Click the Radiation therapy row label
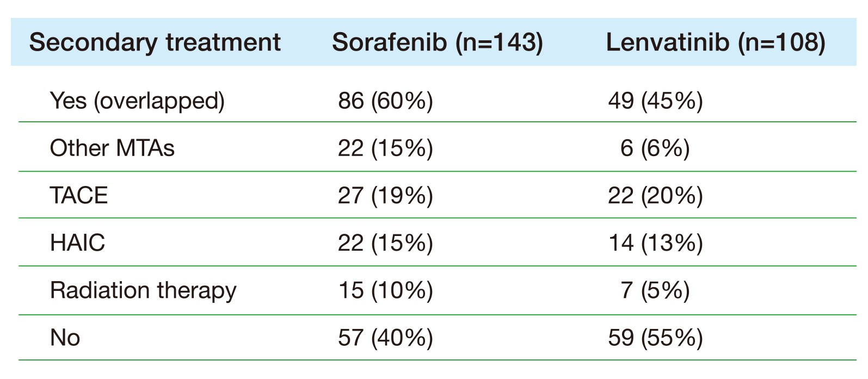Viewport: 868px width, 379px height. point(143,290)
